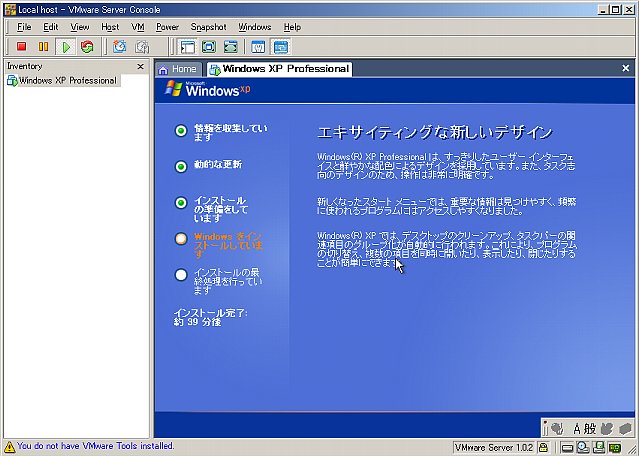Click the 'A' input mode on IME bar
Image resolution: width=639 pixels, height=456 pixels.
click(576, 429)
